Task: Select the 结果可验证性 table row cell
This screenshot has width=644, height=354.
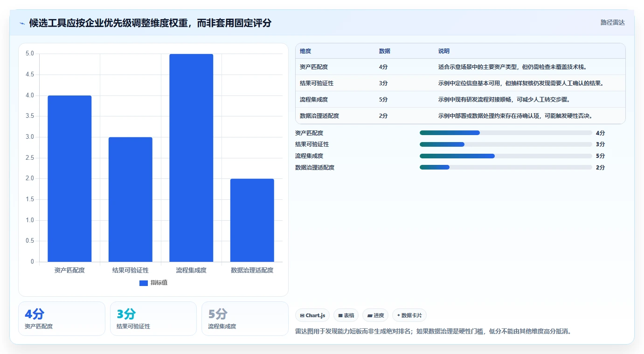Action: coord(317,83)
